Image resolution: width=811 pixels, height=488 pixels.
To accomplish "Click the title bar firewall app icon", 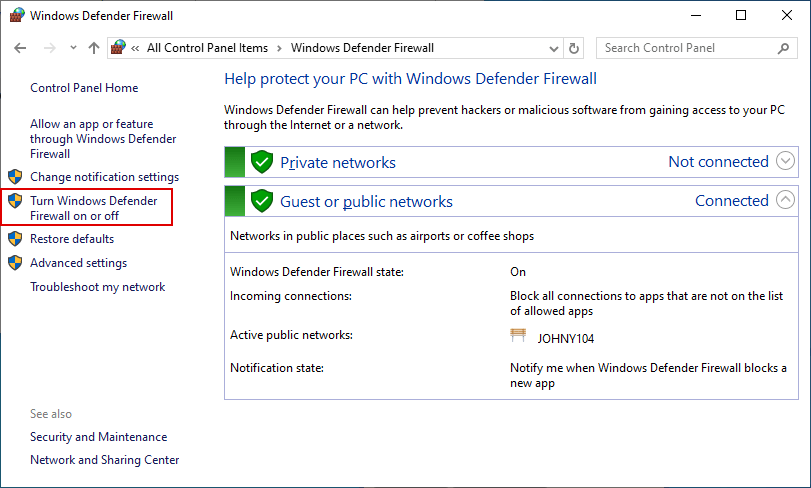I will pyautogui.click(x=17, y=16).
